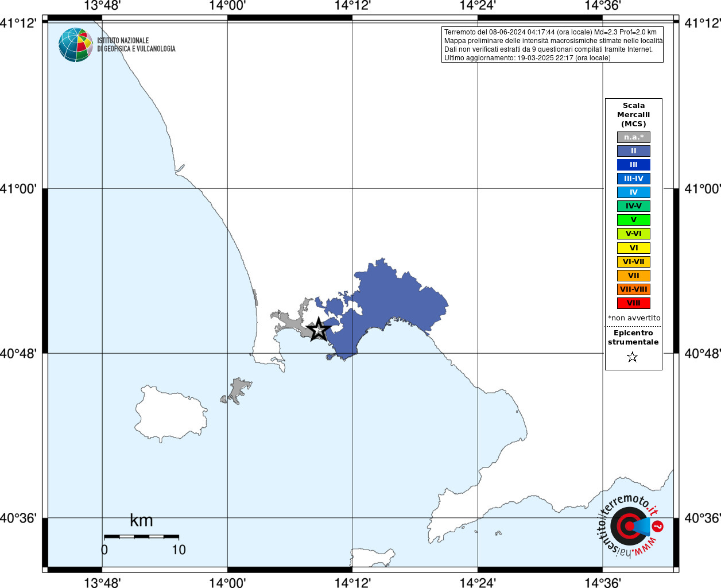Click the left 40°48' latitude label
This screenshot has height=588, width=721.
pyautogui.click(x=18, y=353)
